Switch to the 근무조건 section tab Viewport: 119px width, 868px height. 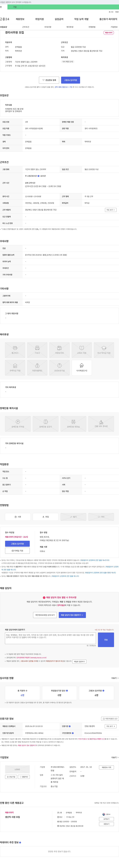(x=26, y=27)
